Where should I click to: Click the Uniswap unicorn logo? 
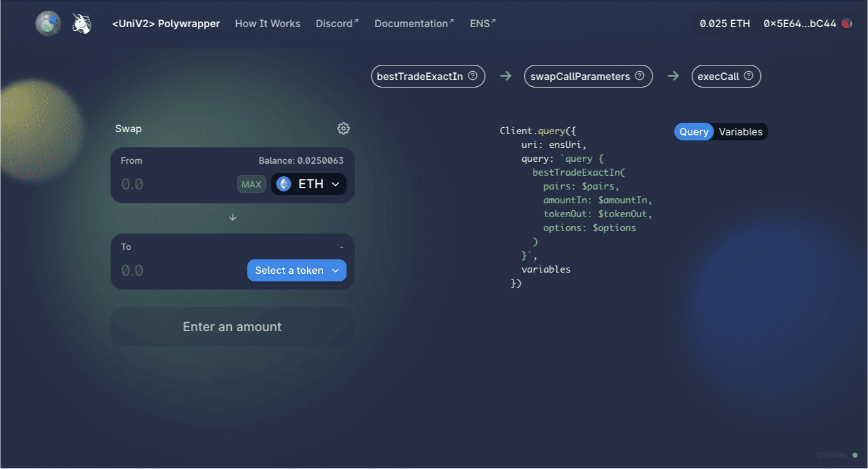click(82, 23)
